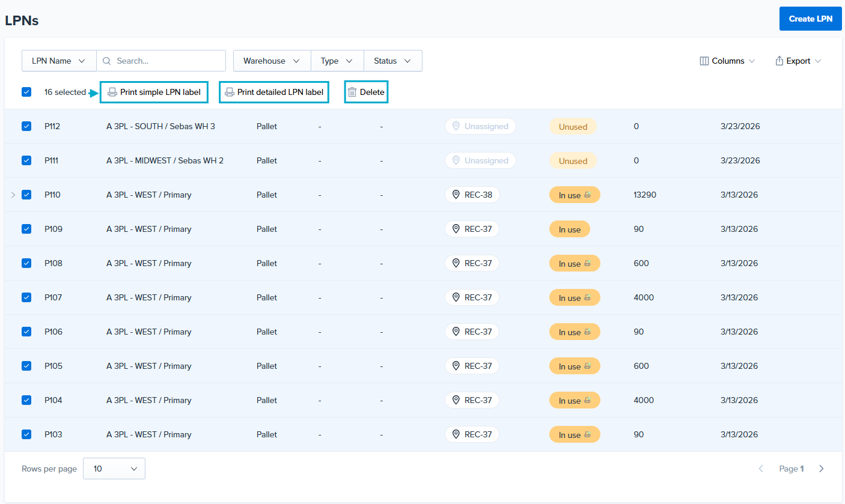Go to next page arrow
Image resolution: width=845 pixels, height=504 pixels.
[x=822, y=469]
